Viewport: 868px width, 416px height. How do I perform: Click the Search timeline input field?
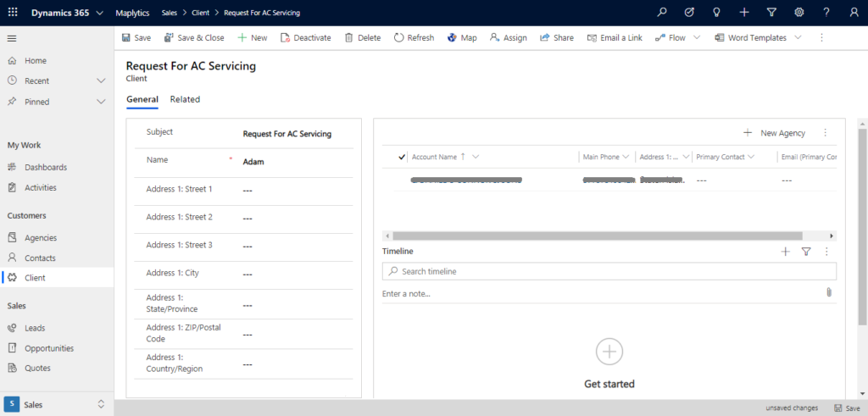(609, 271)
